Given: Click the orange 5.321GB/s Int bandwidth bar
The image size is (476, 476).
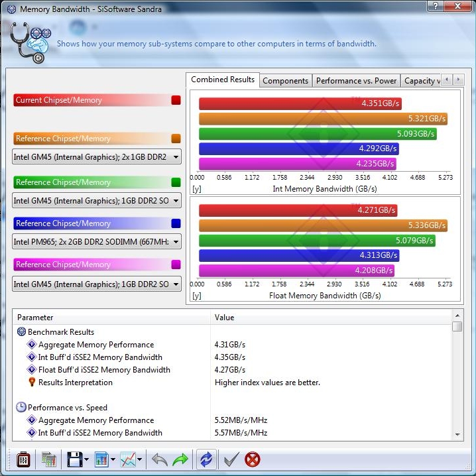Looking at the screenshot, I should [323, 119].
